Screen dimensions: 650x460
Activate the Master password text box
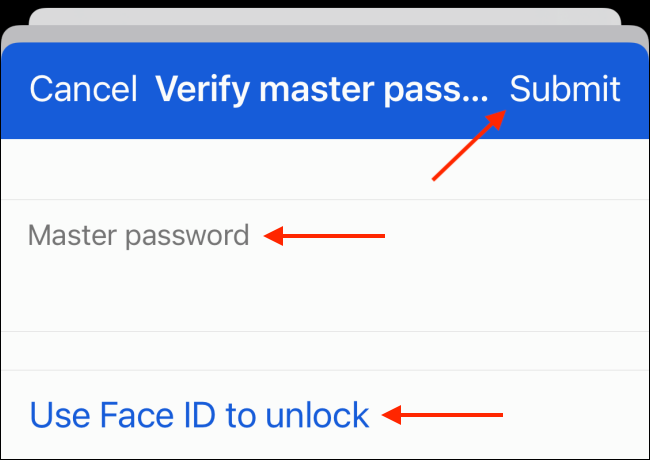[325, 265]
